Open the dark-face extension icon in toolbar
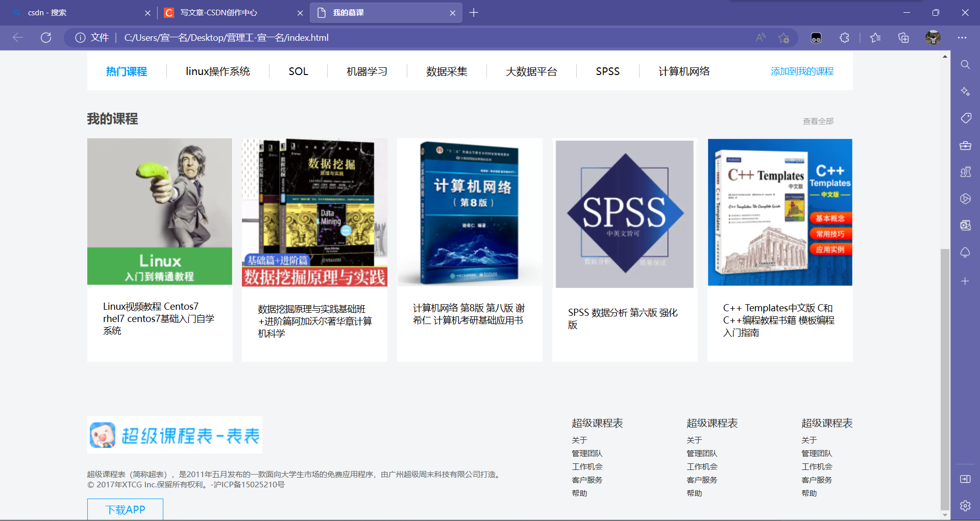The width and height of the screenshot is (980, 521). pyautogui.click(x=816, y=38)
